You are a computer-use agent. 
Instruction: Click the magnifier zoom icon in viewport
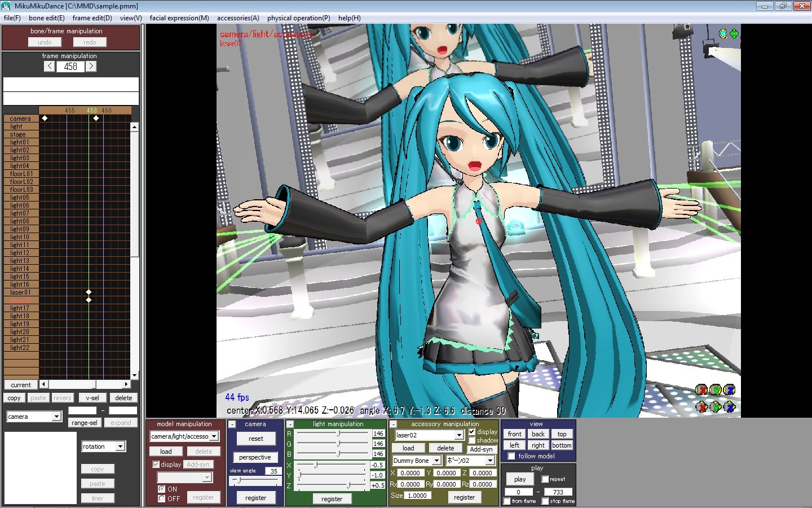pyautogui.click(x=723, y=34)
